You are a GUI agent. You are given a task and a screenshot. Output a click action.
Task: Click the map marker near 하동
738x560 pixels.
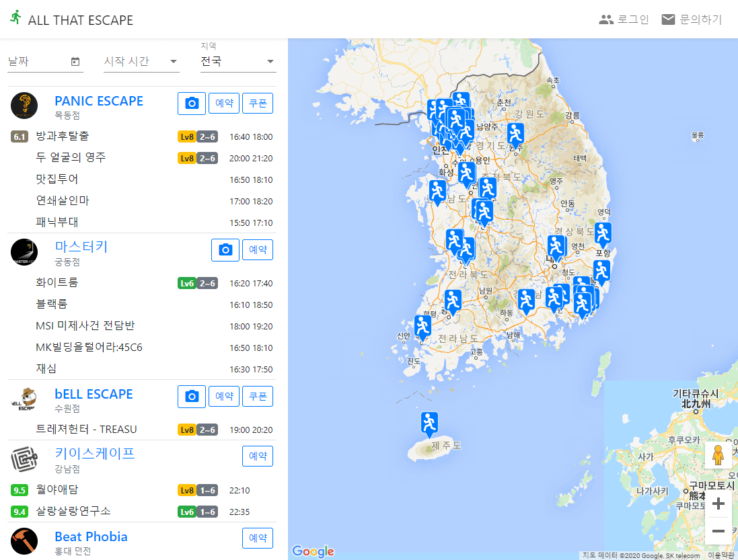[525, 301]
